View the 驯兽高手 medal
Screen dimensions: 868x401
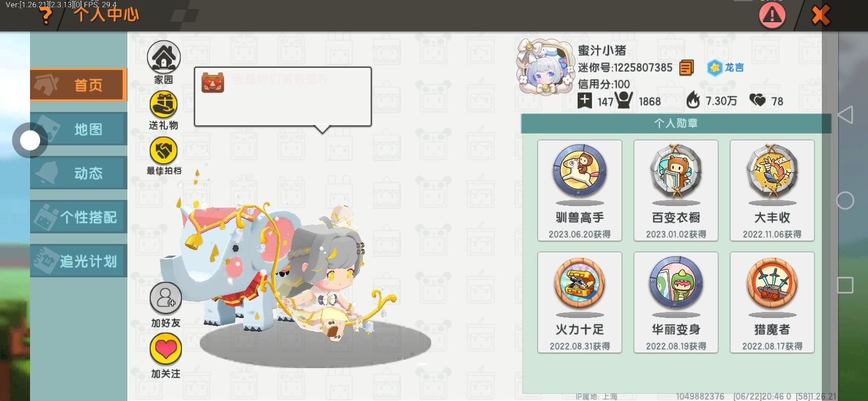coord(580,190)
